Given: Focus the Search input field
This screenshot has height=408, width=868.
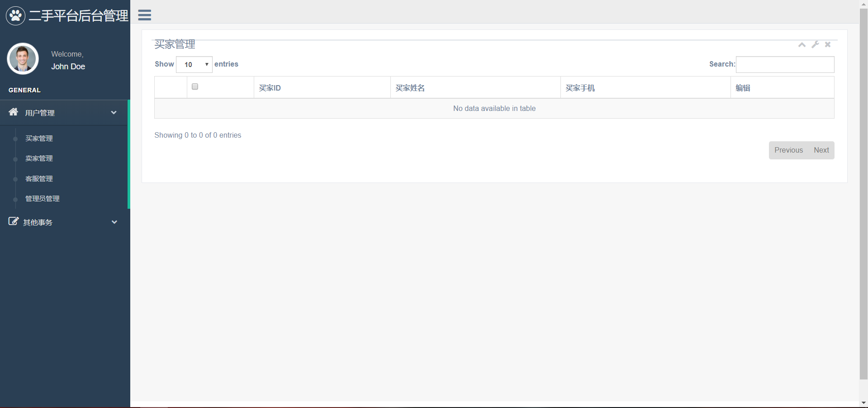Looking at the screenshot, I should [x=785, y=64].
